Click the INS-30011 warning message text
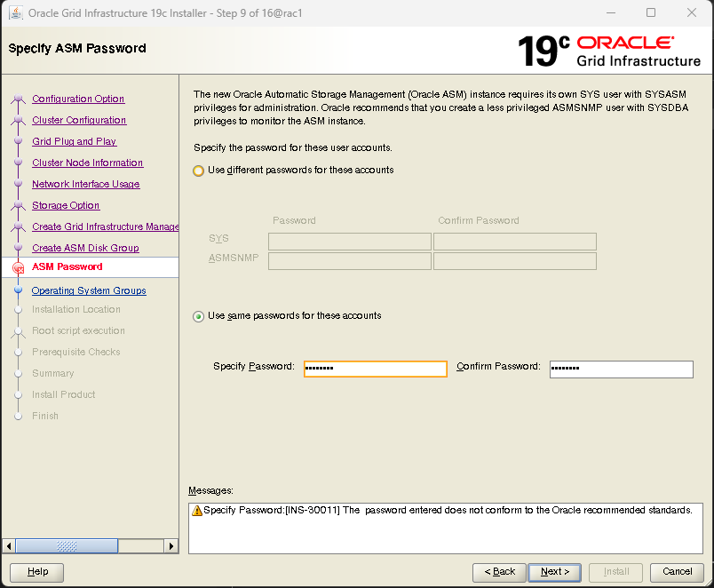 point(448,510)
